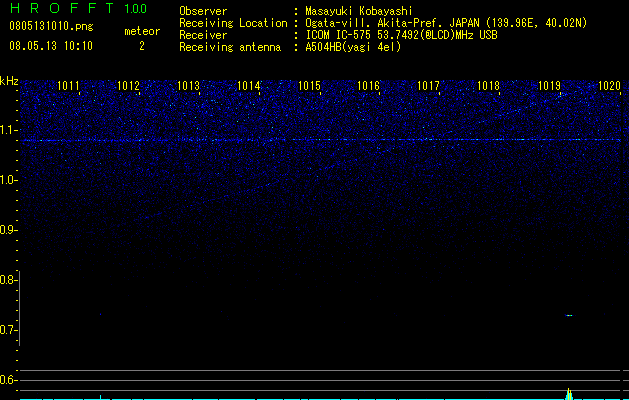Click the 1011 time marker

[68, 86]
